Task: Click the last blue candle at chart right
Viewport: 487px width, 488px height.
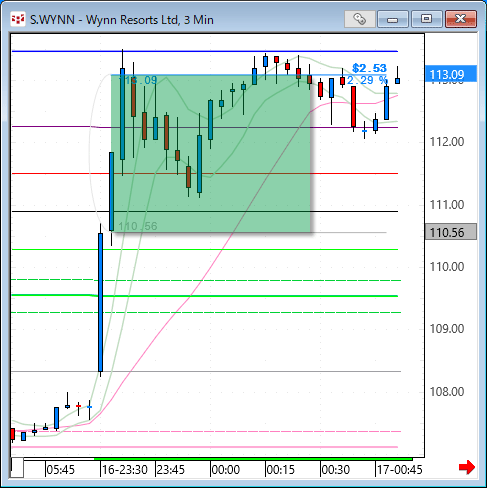Action: point(397,81)
